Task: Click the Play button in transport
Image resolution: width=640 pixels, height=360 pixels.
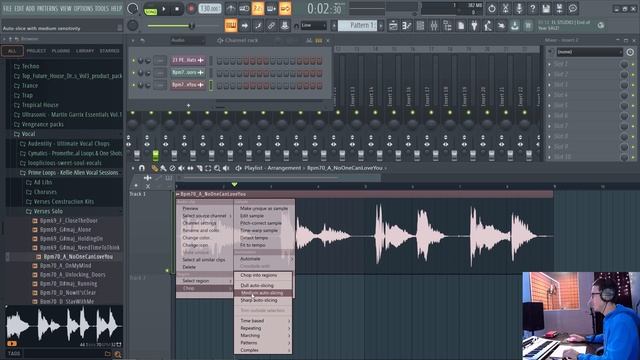Action: [164, 9]
